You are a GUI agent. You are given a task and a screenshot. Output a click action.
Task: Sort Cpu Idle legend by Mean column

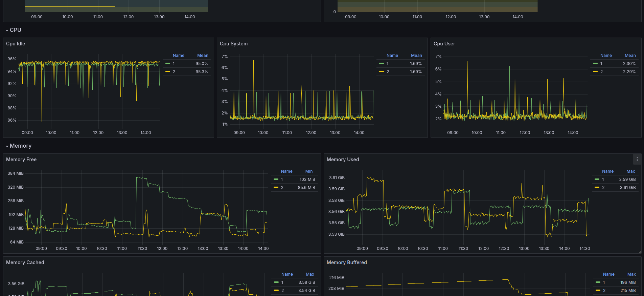pyautogui.click(x=203, y=56)
